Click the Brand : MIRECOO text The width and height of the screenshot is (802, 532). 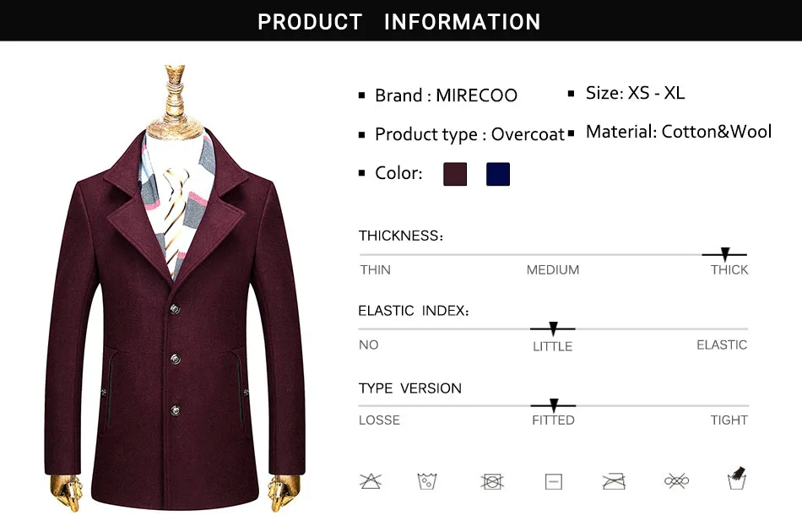click(446, 95)
